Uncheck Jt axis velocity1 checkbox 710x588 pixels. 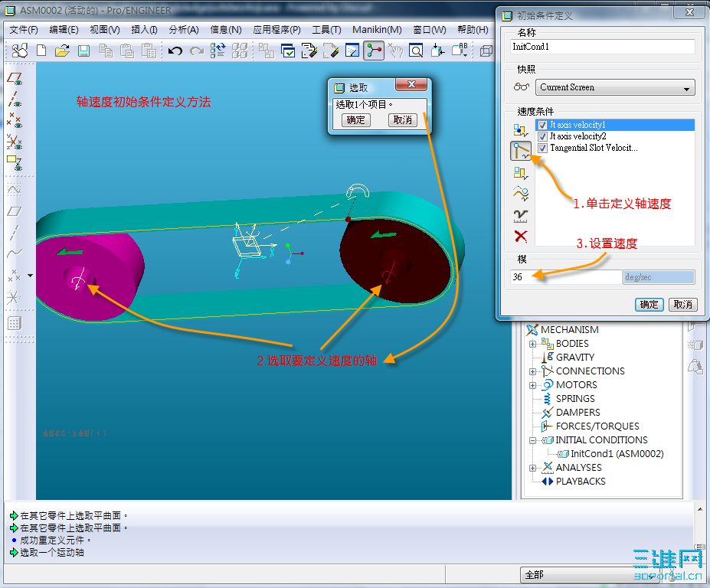(x=542, y=125)
